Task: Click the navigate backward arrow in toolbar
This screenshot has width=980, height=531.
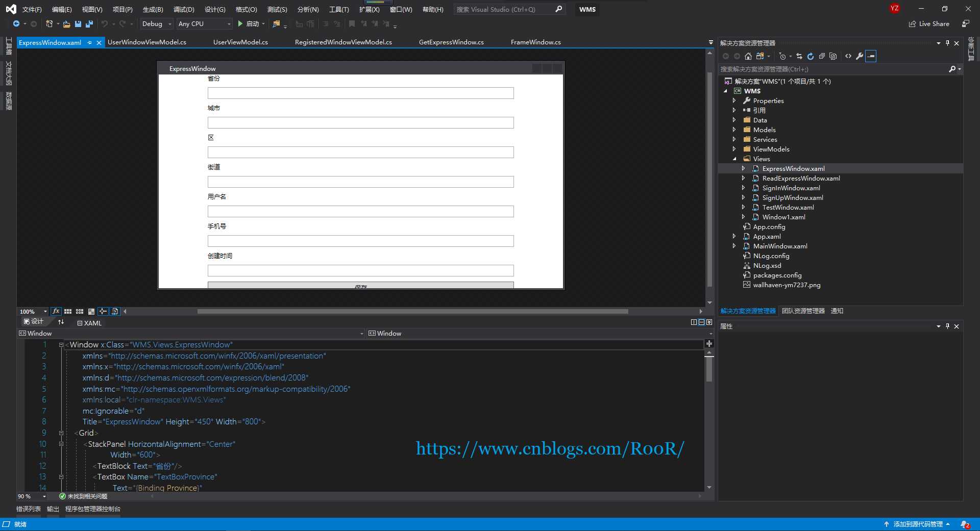Action: (16, 24)
